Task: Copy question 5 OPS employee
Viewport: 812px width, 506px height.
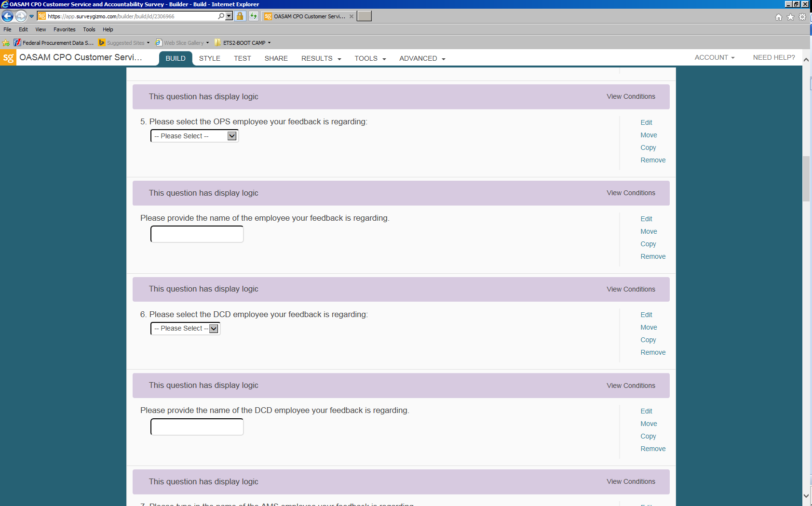Action: (x=648, y=147)
